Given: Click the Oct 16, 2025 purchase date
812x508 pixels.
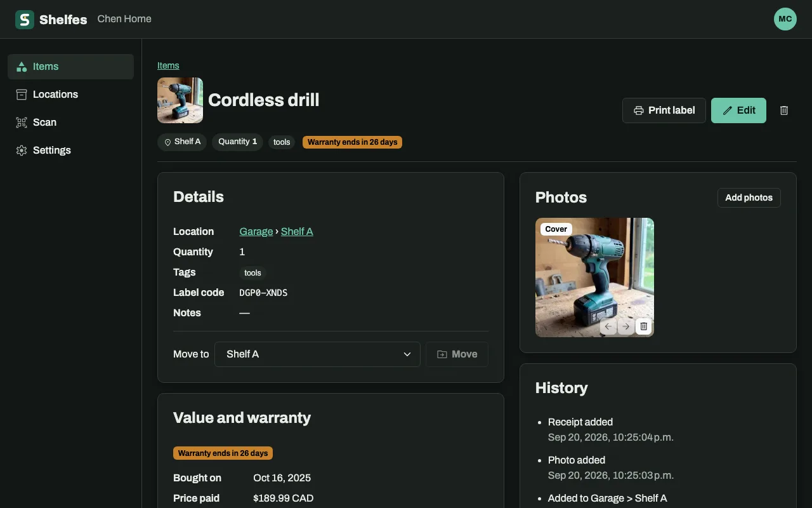Looking at the screenshot, I should click(282, 478).
